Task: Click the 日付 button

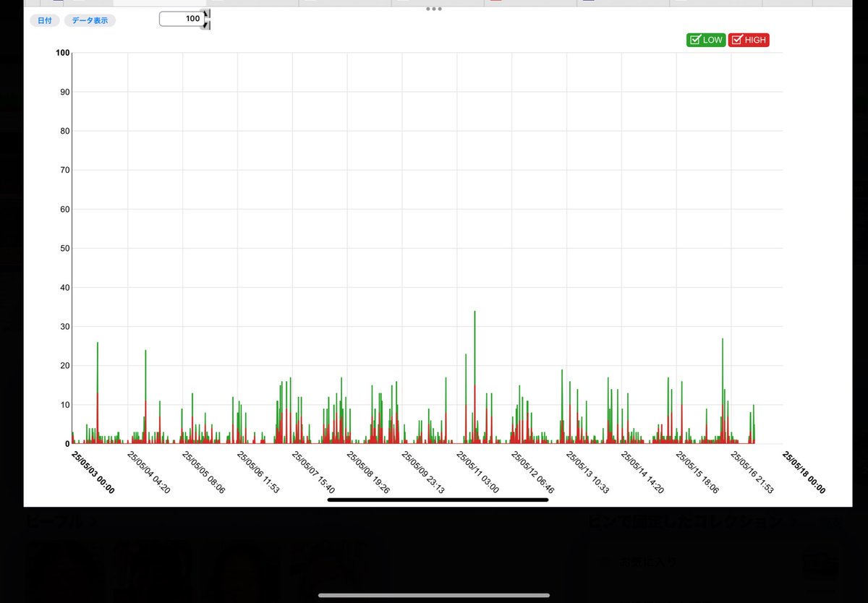Action: click(45, 20)
